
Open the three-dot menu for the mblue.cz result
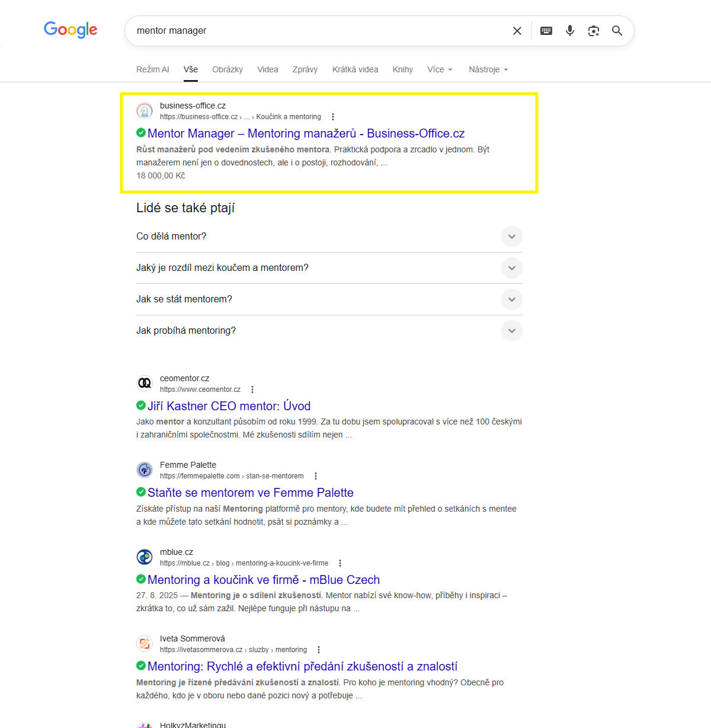[340, 563]
